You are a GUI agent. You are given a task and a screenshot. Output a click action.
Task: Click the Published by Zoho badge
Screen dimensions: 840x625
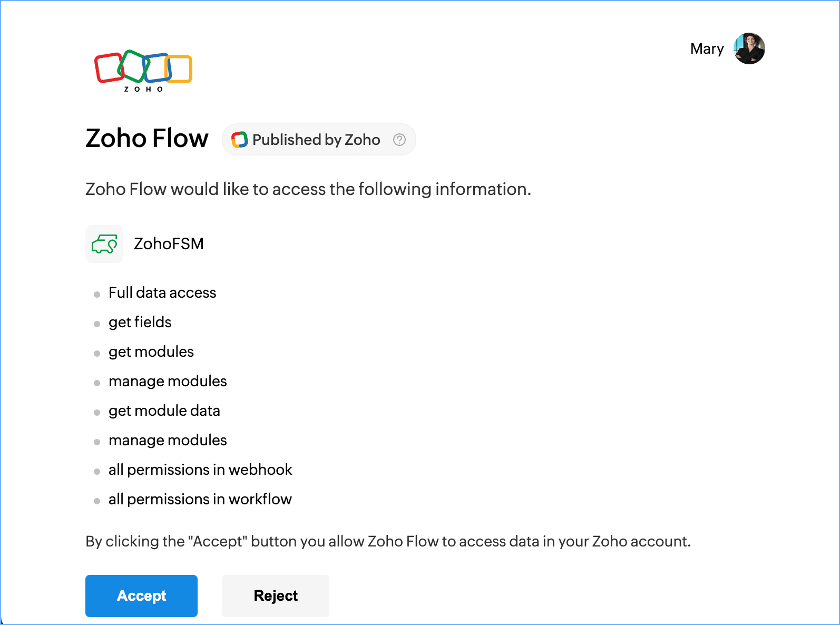(x=316, y=140)
